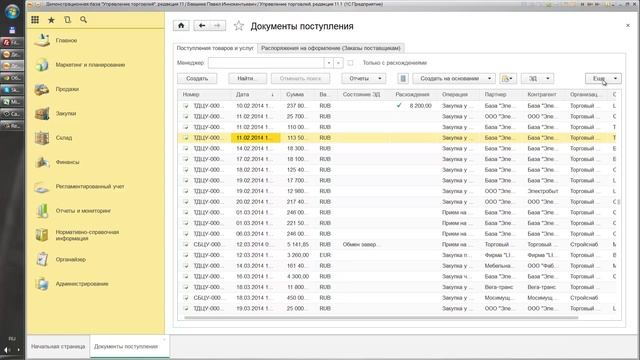Viewport: 640px width, 360px height.
Task: Switch to Начальная страница tab
Action: (x=58, y=347)
